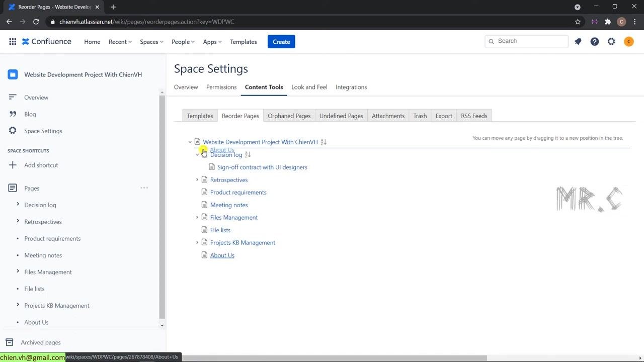Click the page icon next to Meeting notes
644x362 pixels.
coord(204,205)
